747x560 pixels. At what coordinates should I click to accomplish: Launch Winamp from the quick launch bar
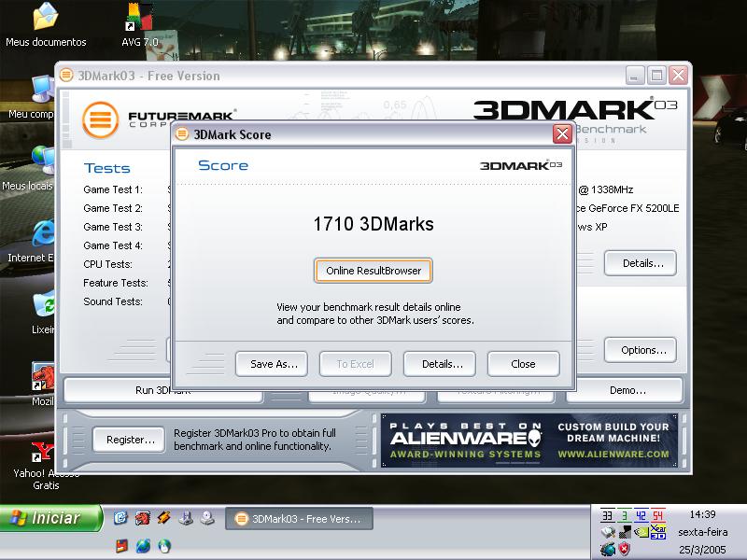point(164,518)
